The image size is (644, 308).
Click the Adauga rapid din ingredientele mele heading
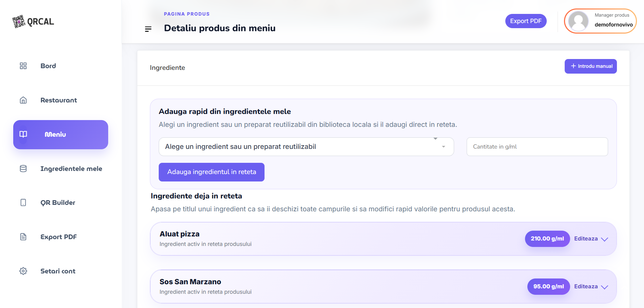point(225,112)
